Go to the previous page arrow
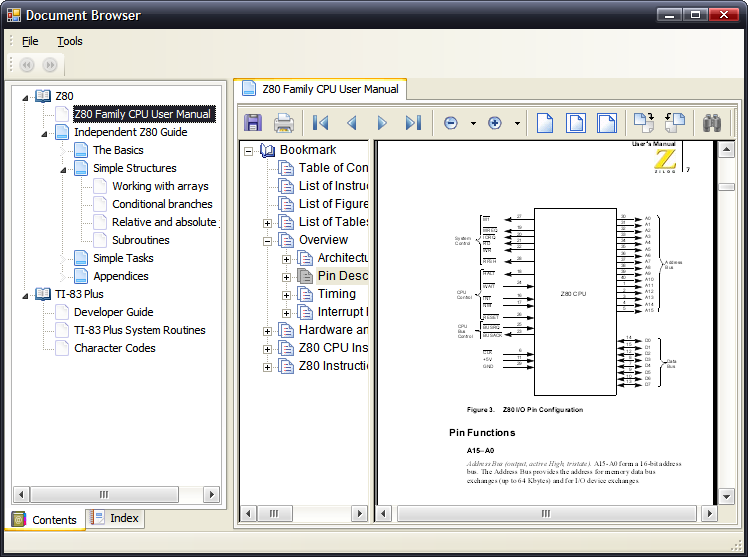Screen dimensions: 748x557 click(351, 123)
